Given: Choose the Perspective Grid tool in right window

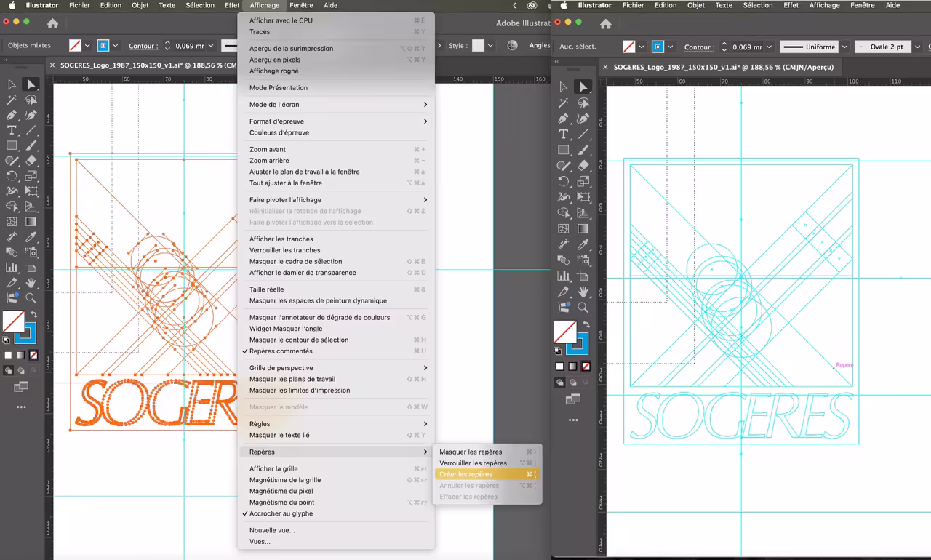Looking at the screenshot, I should [583, 212].
